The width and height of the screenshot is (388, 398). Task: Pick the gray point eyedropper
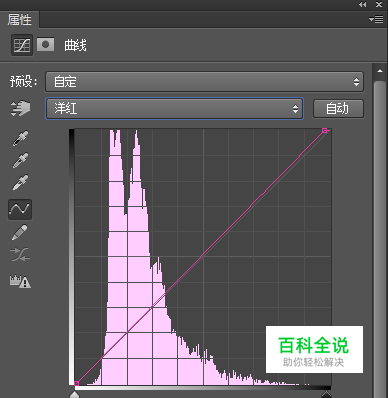coord(20,160)
